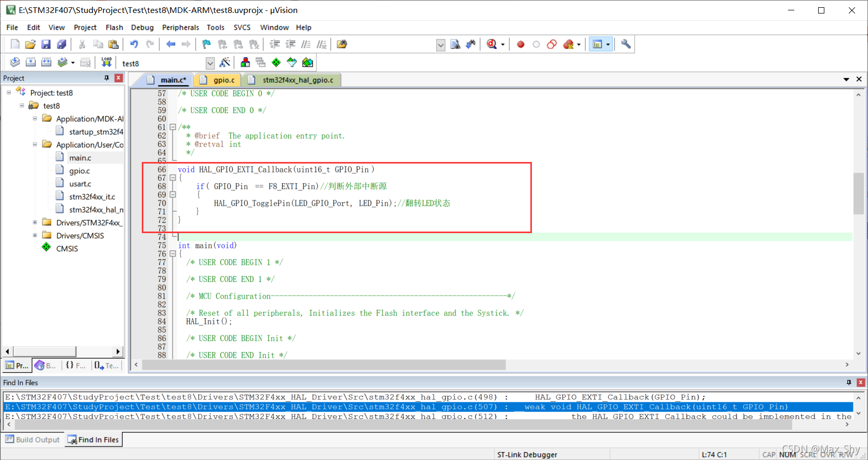Toggle the window layout button in toolbar
The width and height of the screenshot is (868, 460).
click(x=597, y=45)
